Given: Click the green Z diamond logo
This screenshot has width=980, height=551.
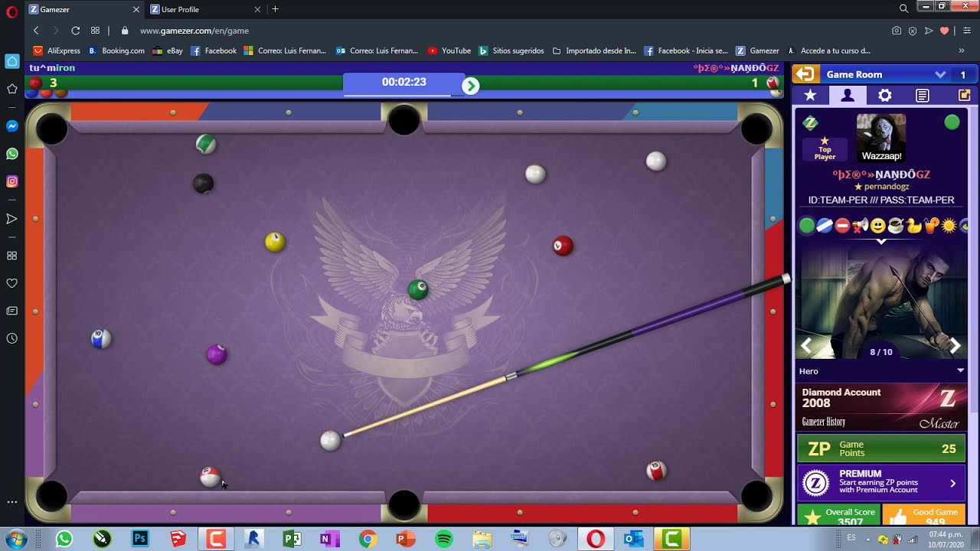Looking at the screenshot, I should click(810, 122).
